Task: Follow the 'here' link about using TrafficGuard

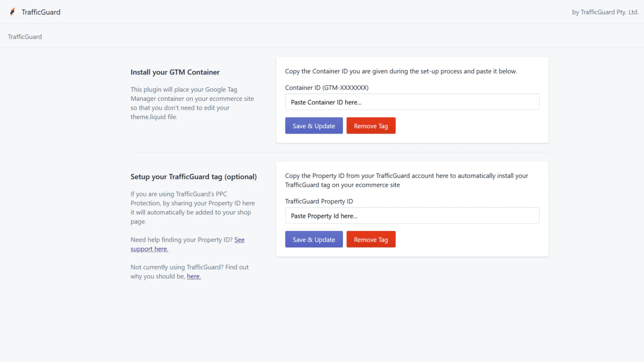Action: (194, 276)
